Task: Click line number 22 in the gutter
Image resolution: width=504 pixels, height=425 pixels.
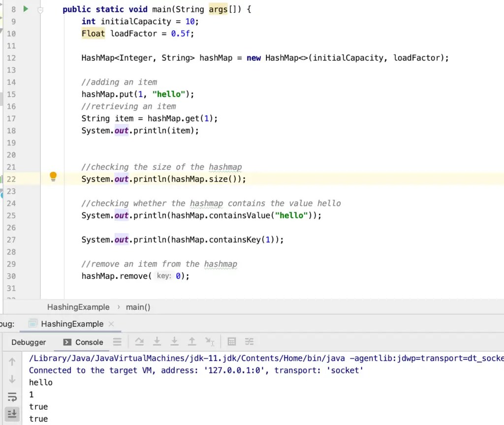Action: [x=11, y=179]
